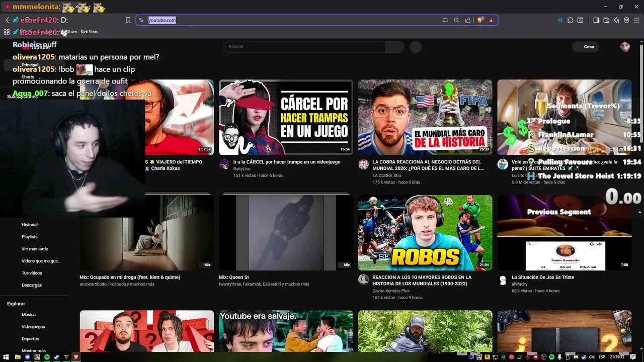Image resolution: width=644 pixels, height=362 pixels.
Task: Click the YouTube search submit button
Action: 395,47
